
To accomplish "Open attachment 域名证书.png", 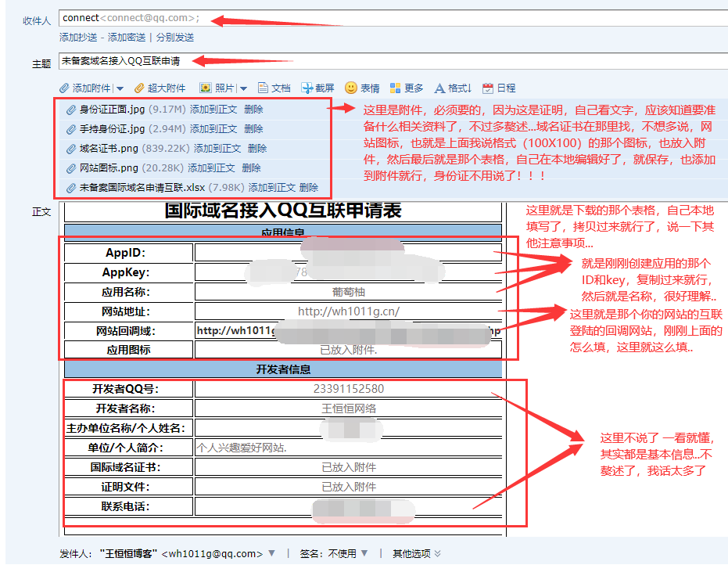I will [109, 149].
